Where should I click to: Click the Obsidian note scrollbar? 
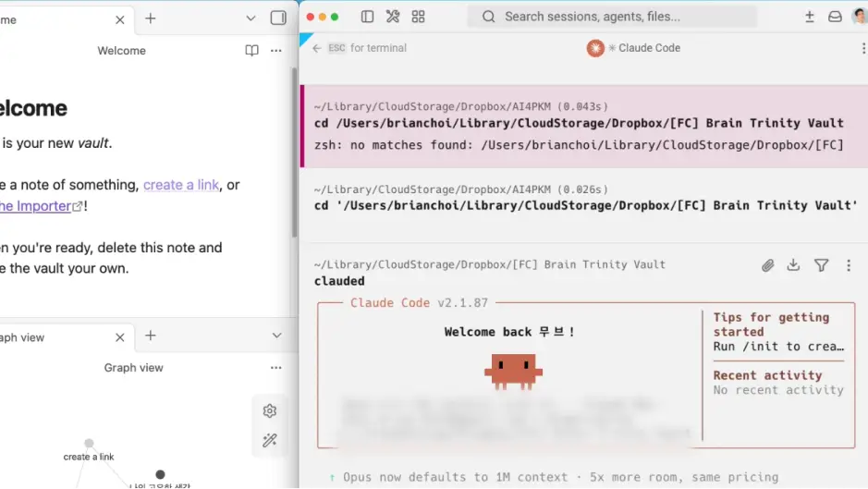click(295, 153)
